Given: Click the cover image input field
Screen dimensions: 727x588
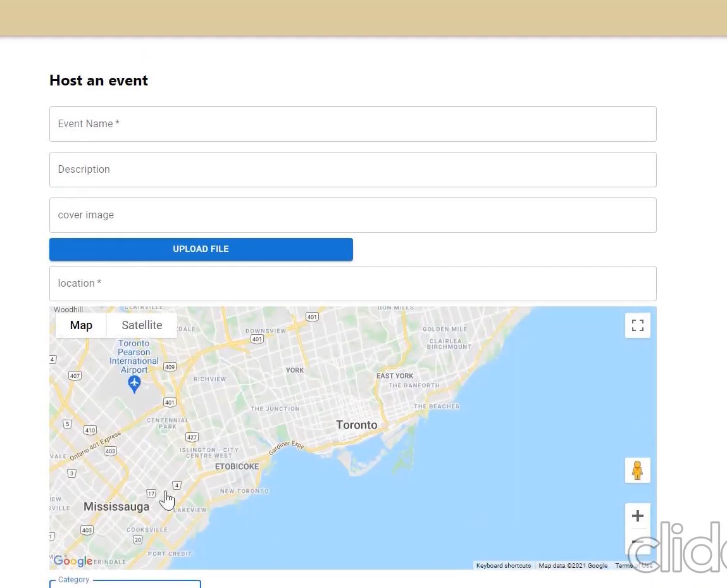Looking at the screenshot, I should 353,215.
